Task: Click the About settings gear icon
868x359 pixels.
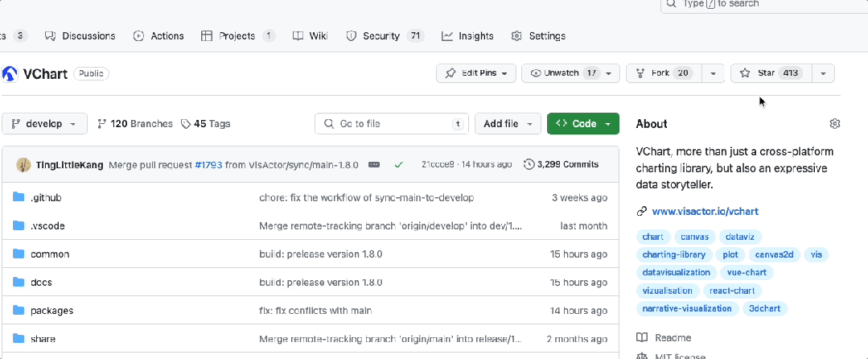Action: tap(835, 123)
